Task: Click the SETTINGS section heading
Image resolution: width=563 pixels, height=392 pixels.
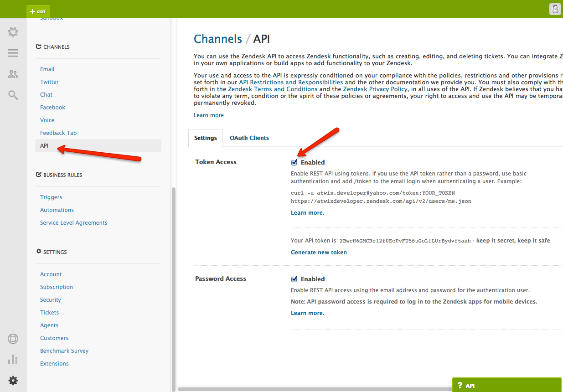Action: click(52, 252)
